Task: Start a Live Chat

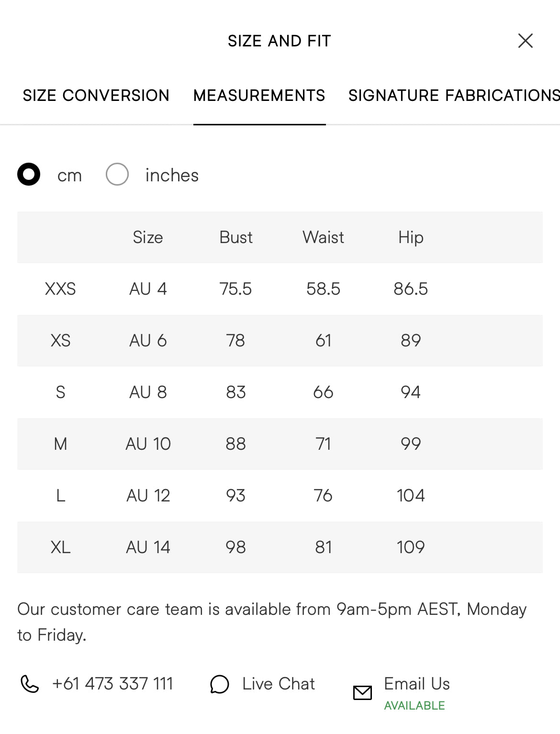Action: (278, 684)
